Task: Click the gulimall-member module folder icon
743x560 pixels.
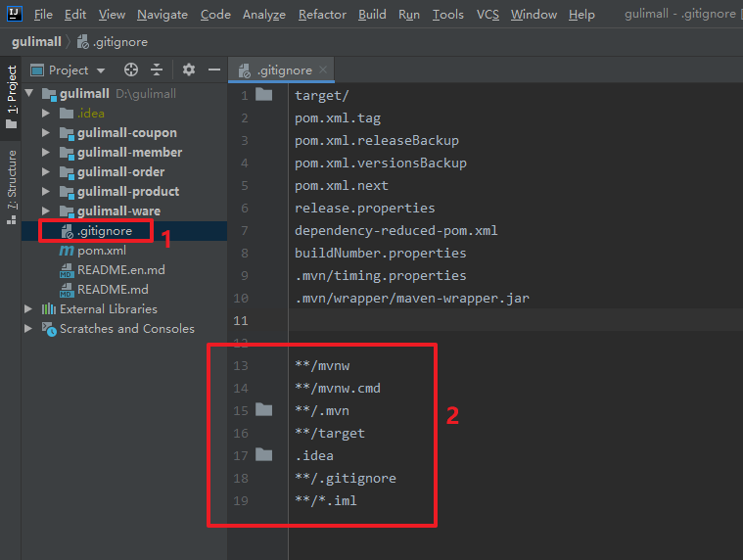Action: coord(67,153)
